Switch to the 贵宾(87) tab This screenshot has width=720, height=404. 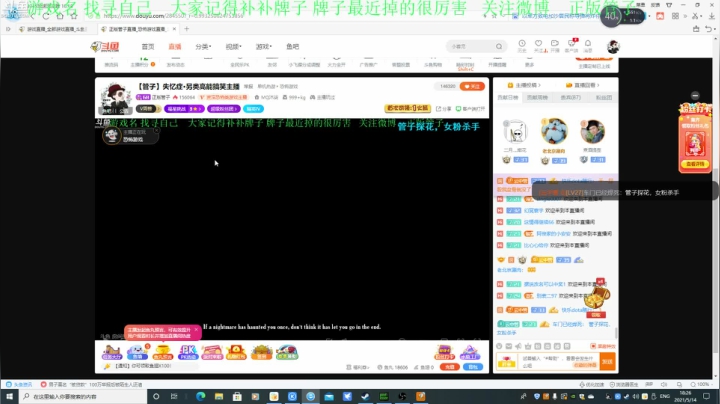tap(571, 97)
